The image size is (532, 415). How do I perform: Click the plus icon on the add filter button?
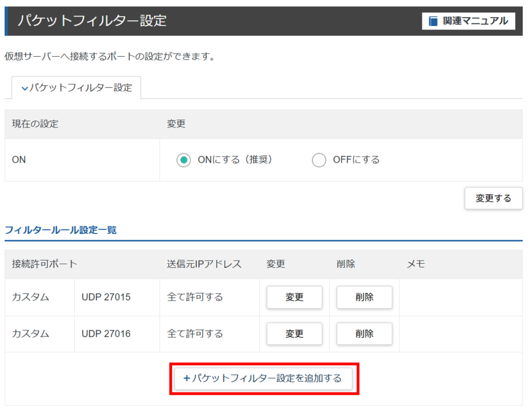187,379
